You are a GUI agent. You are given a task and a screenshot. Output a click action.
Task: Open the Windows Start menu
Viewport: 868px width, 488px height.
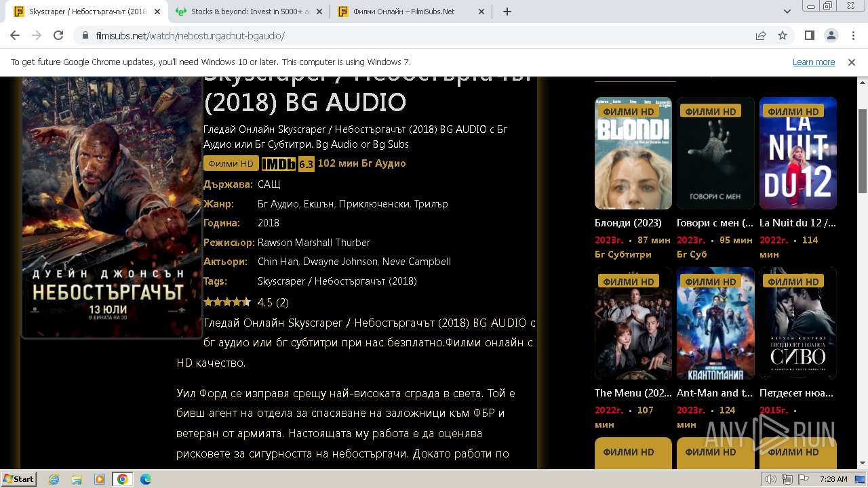tap(18, 479)
